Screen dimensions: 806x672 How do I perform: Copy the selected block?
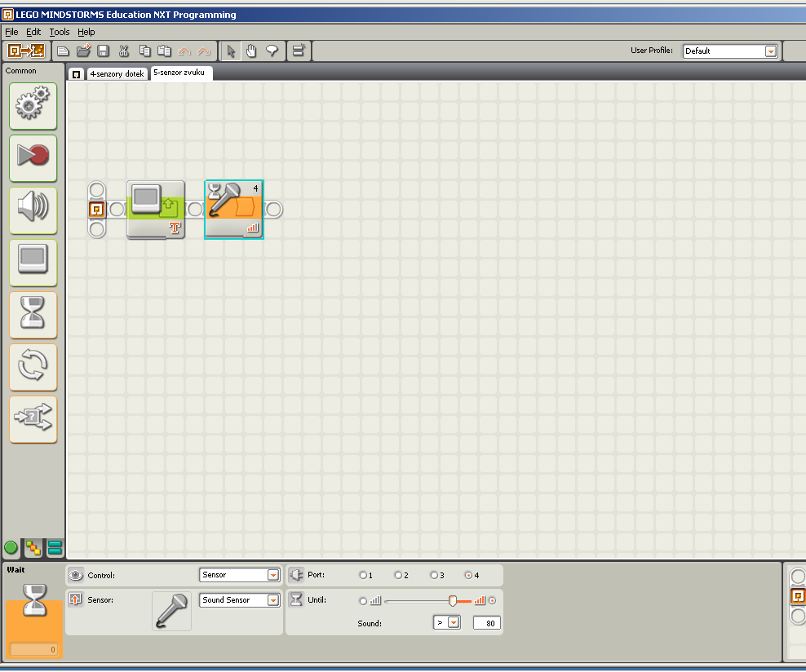145,51
